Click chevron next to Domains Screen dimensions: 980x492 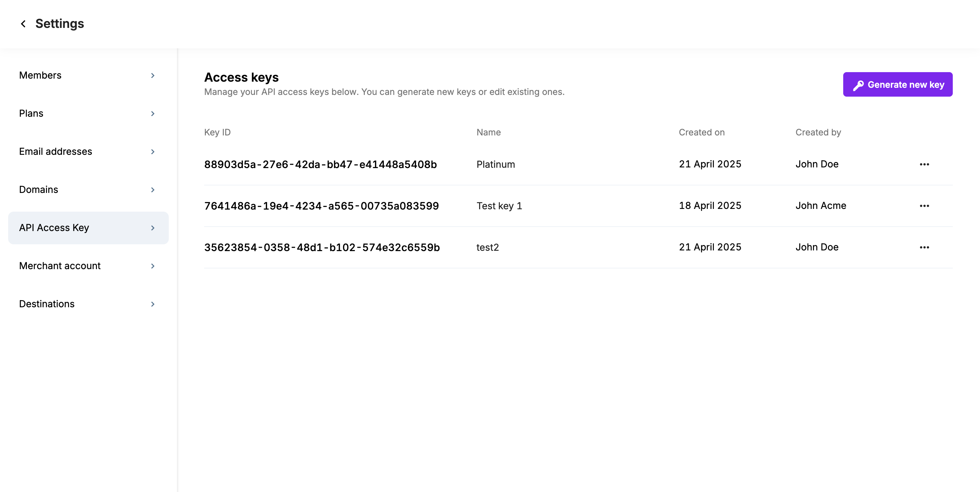pyautogui.click(x=152, y=190)
